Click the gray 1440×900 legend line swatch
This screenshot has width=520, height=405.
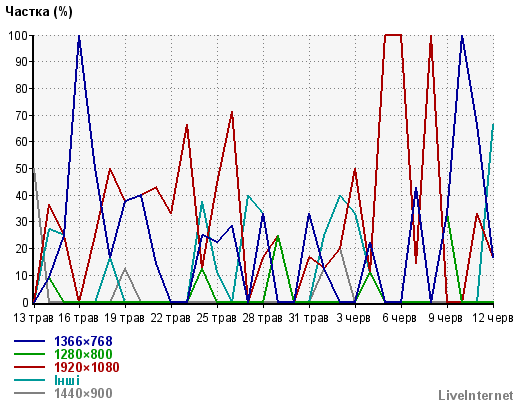coord(29,393)
